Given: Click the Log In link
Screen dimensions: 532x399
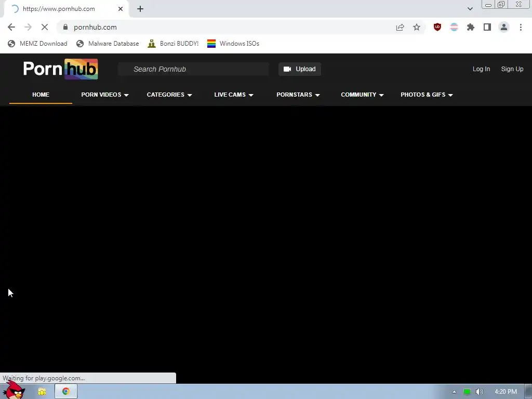Looking at the screenshot, I should (x=481, y=69).
